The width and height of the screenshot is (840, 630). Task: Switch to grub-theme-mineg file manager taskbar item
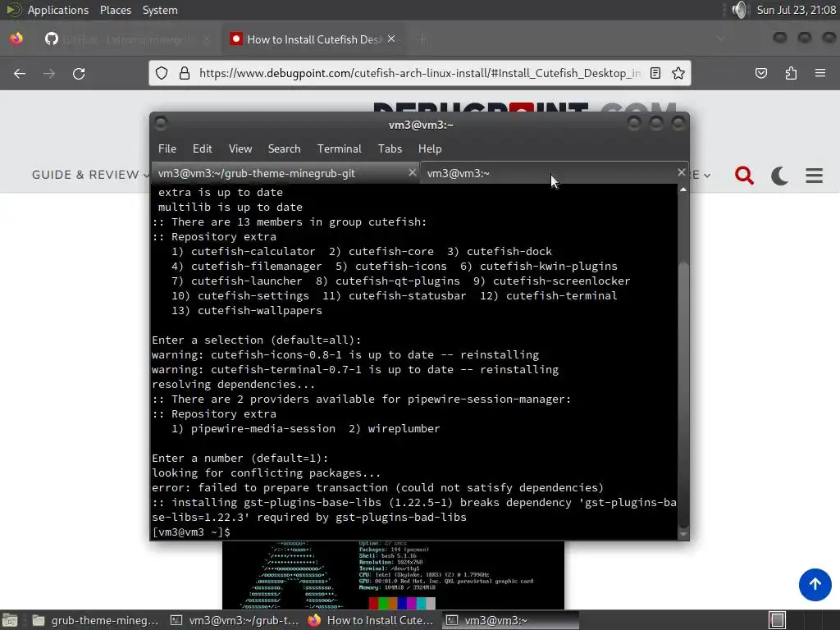click(x=95, y=620)
